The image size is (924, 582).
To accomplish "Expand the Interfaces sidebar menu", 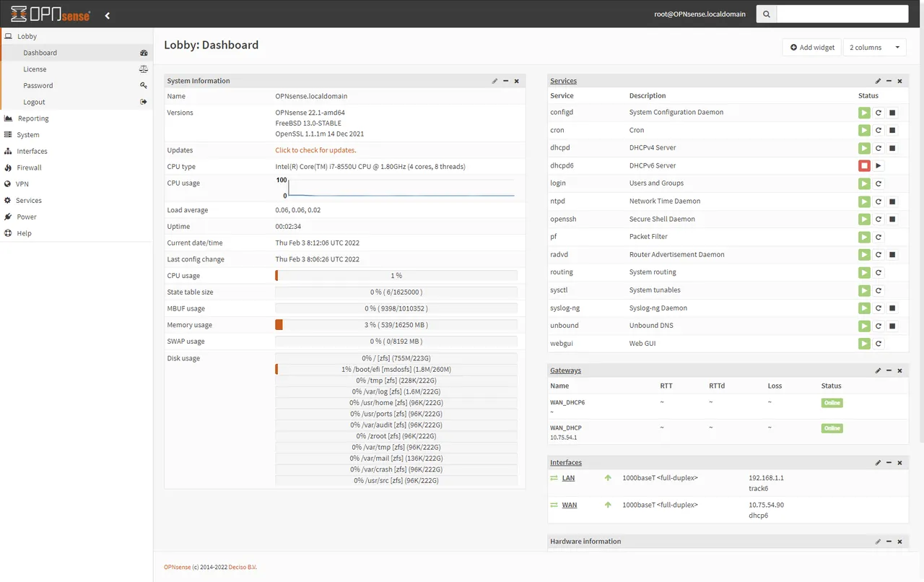I will [77, 152].
